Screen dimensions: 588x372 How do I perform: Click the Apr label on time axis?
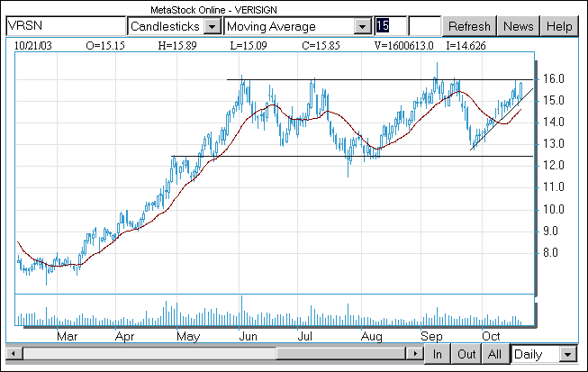(124, 336)
